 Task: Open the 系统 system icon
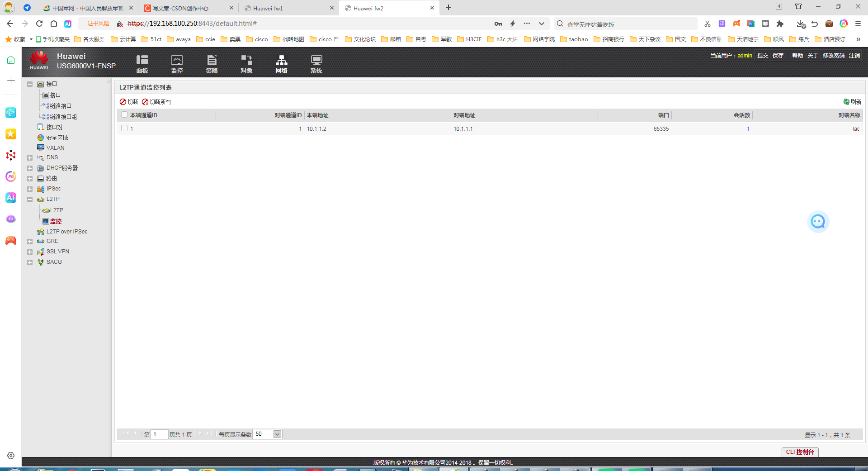point(316,64)
